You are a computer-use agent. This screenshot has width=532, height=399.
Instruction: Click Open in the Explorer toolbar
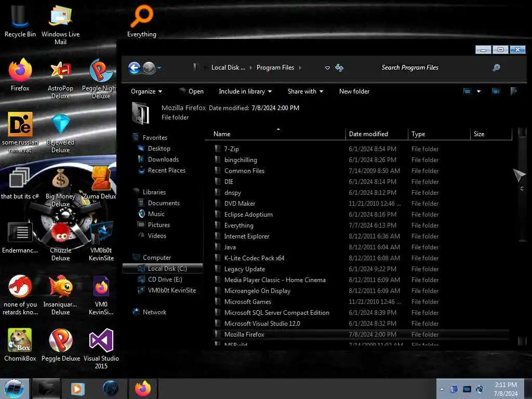tap(192, 91)
